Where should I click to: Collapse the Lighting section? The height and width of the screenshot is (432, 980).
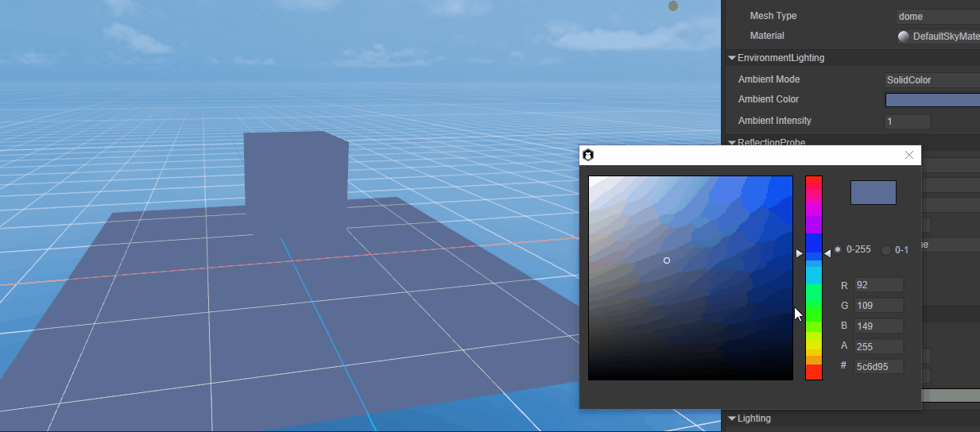tap(732, 418)
